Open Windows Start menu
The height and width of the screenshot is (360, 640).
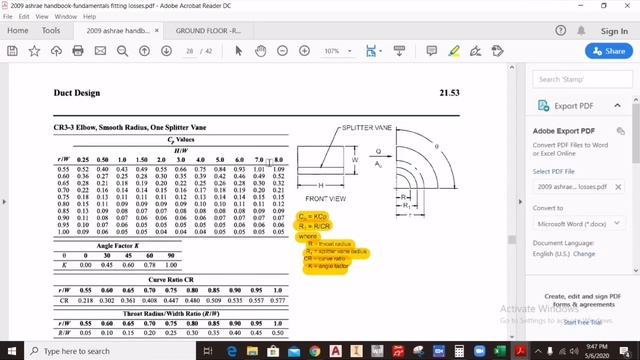12,351
